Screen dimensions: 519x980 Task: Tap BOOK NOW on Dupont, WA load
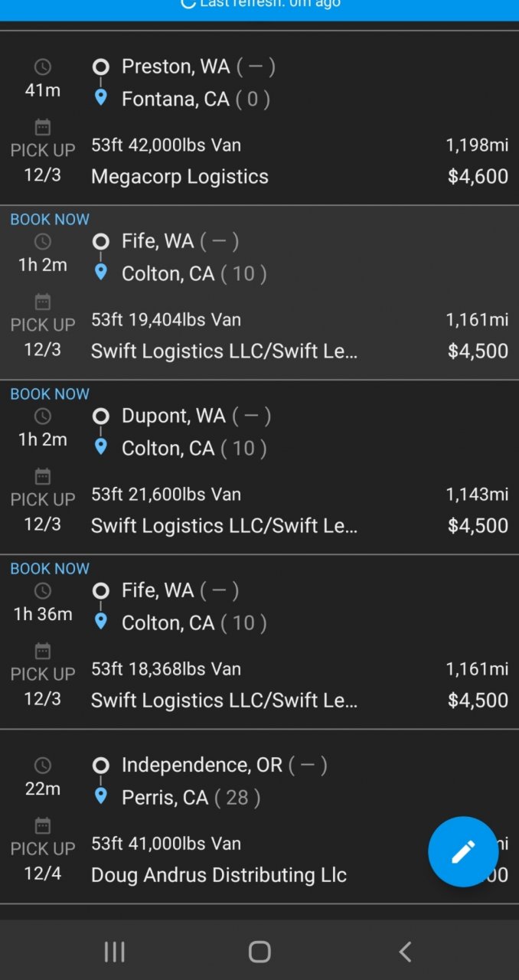pyautogui.click(x=50, y=394)
